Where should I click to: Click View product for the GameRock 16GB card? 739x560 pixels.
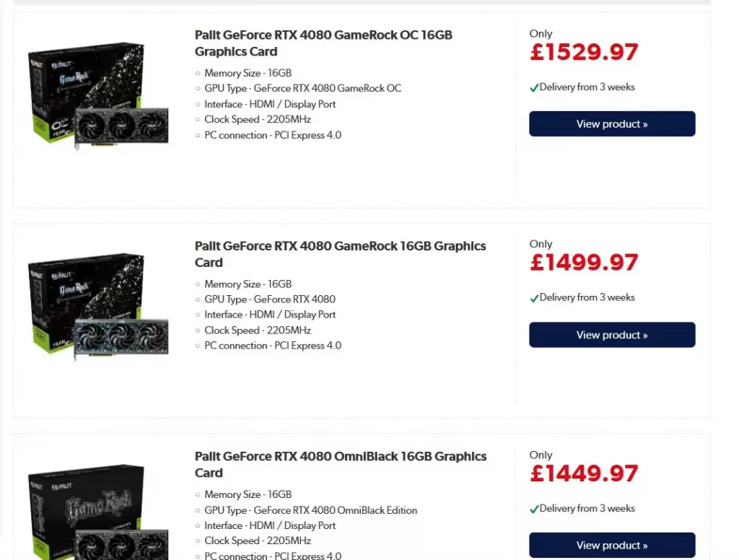tap(611, 335)
